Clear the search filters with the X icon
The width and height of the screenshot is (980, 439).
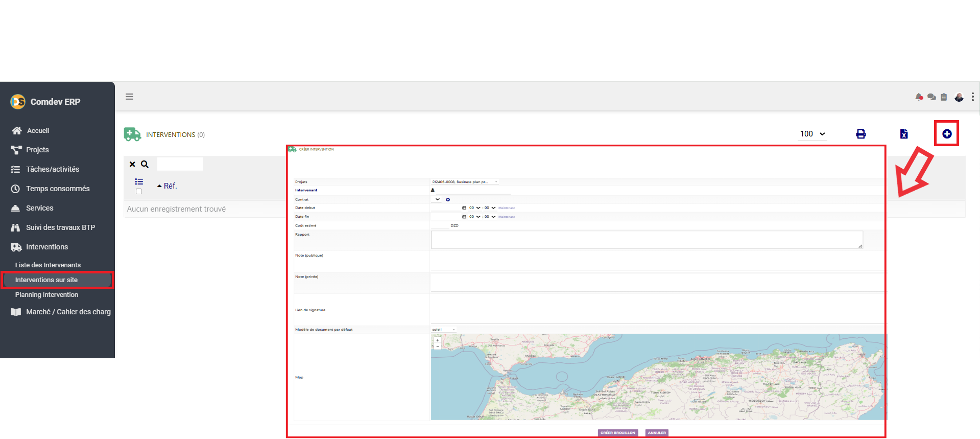[x=132, y=164]
